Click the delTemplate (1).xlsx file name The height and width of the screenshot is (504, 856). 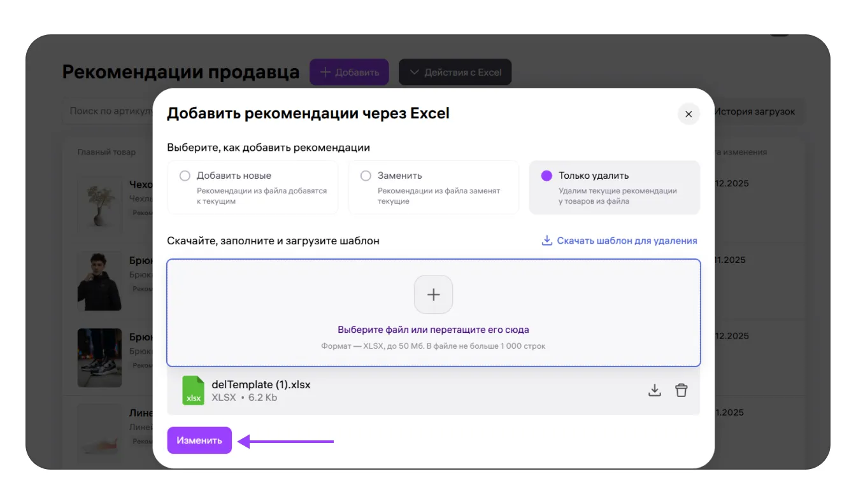[261, 384]
